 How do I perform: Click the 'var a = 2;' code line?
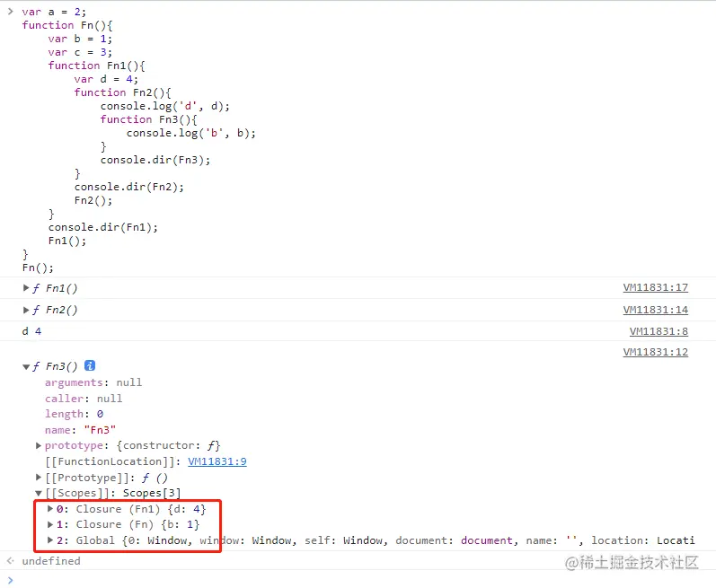pos(54,12)
